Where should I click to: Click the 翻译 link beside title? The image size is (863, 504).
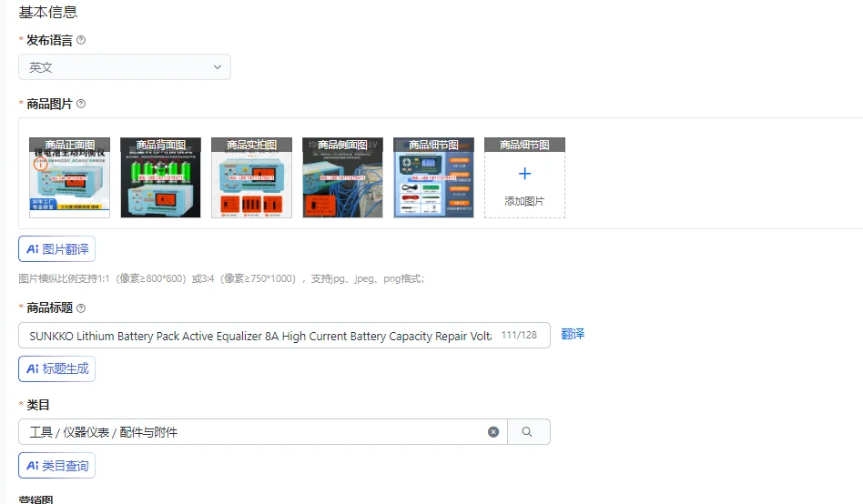(x=573, y=335)
